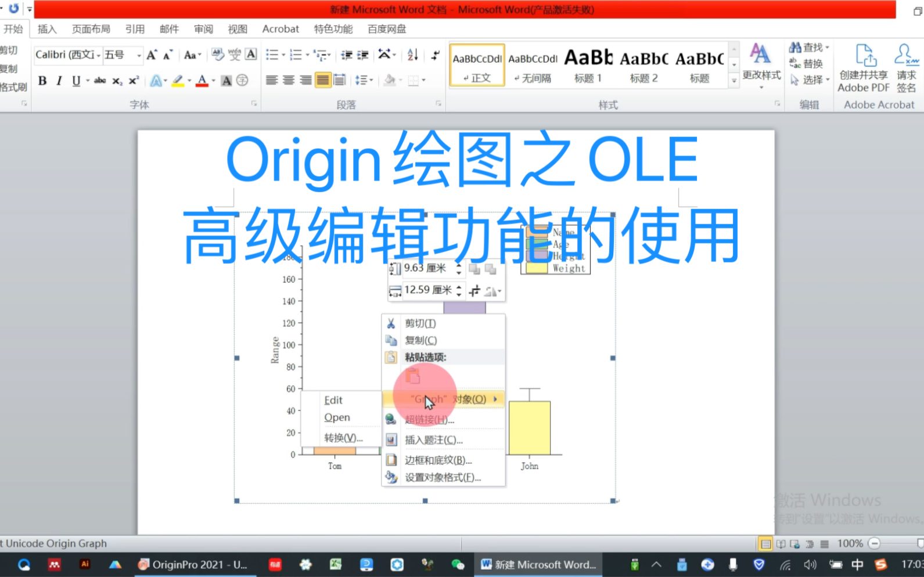Enable justify alignment
Screen dimensions: 924x577
point(323,80)
